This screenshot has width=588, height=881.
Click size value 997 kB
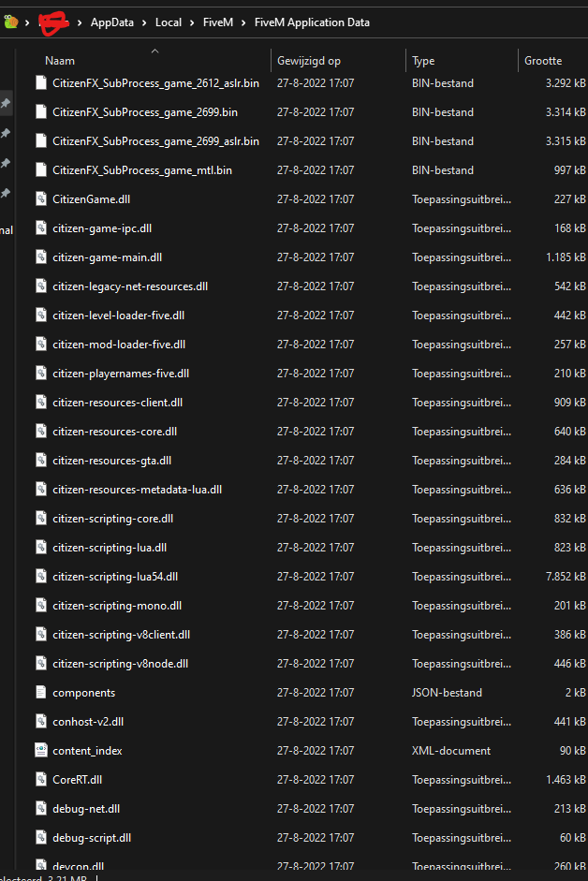(x=570, y=170)
